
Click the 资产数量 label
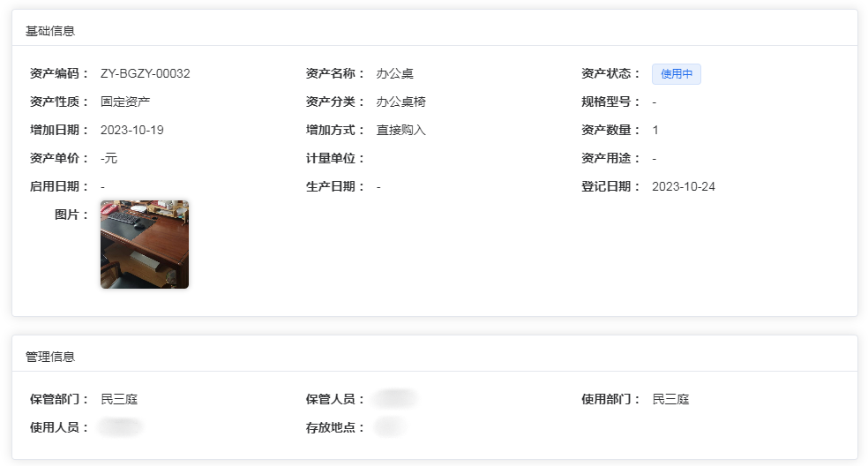tap(610, 130)
